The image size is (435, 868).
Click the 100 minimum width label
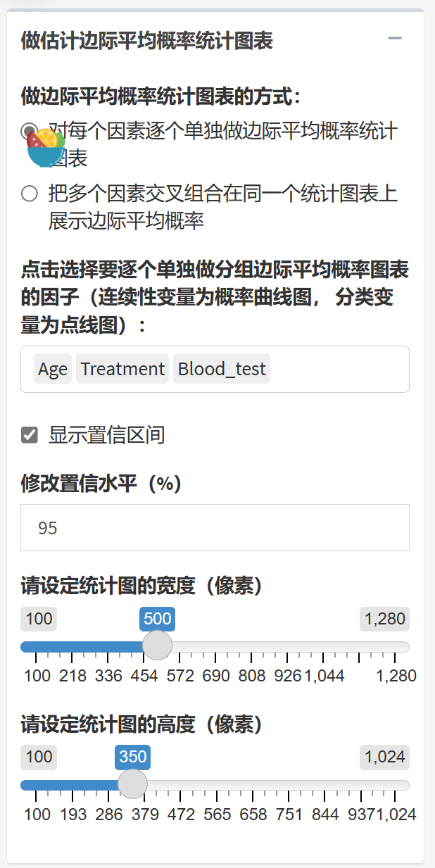39,619
